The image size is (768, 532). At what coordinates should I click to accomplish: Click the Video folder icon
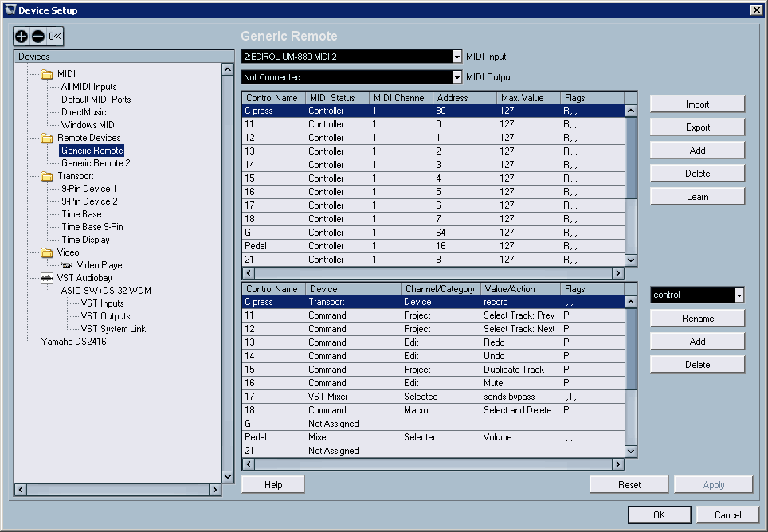[x=47, y=252]
